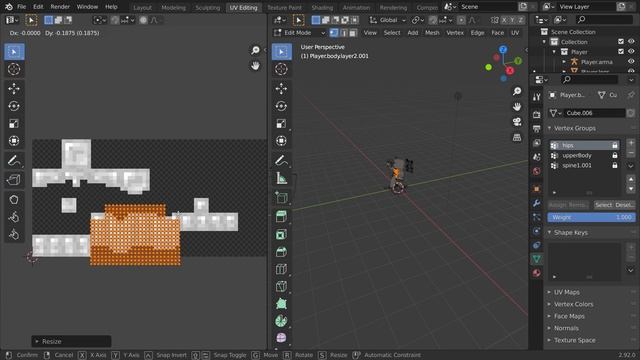Select the Rotate tool in 3D viewport toolbar
The width and height of the screenshot is (640, 360).
281,106
